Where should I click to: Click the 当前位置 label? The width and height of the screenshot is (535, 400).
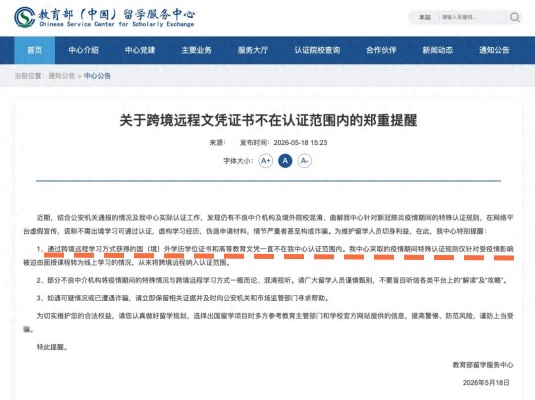(x=29, y=76)
